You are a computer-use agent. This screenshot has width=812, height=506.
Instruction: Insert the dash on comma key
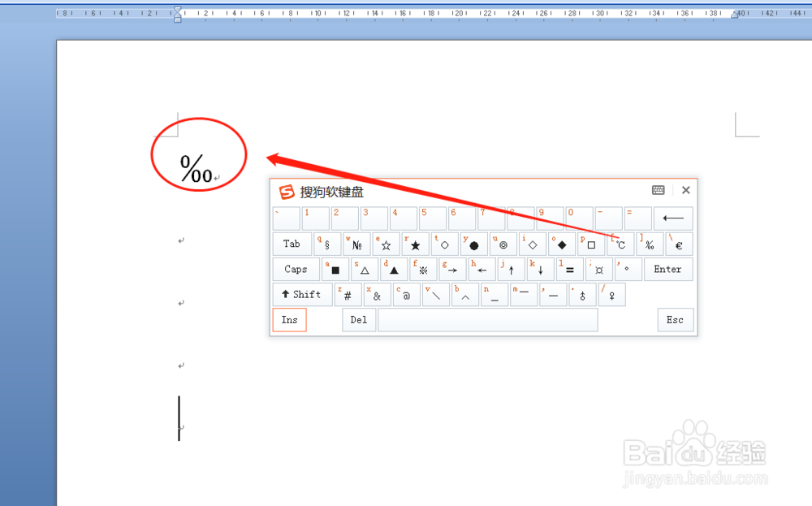tap(553, 295)
